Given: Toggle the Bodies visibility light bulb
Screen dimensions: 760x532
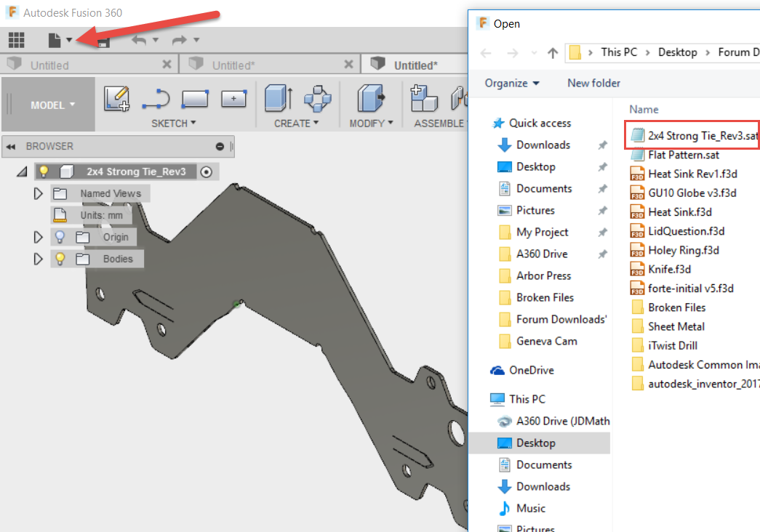Looking at the screenshot, I should (x=60, y=258).
